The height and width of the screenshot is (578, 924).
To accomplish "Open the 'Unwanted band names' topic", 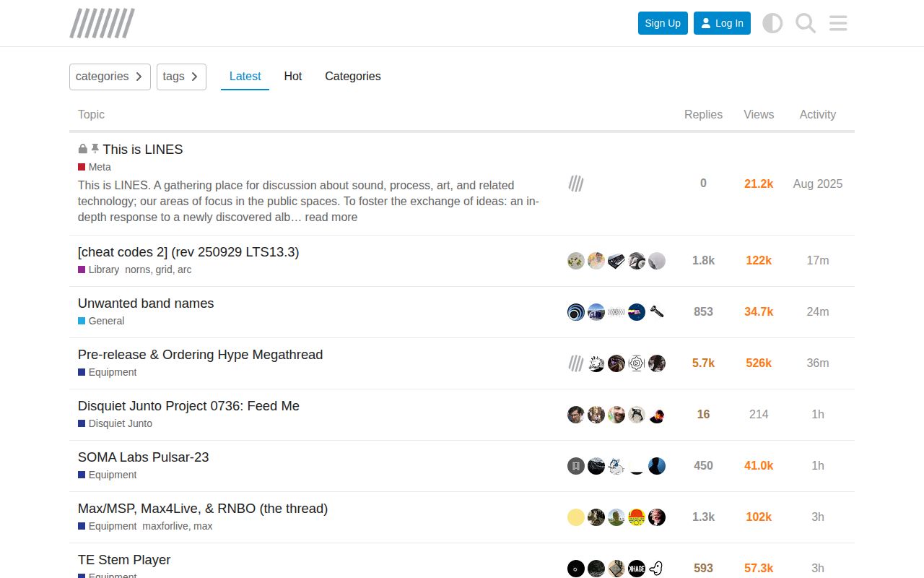I will 146,303.
